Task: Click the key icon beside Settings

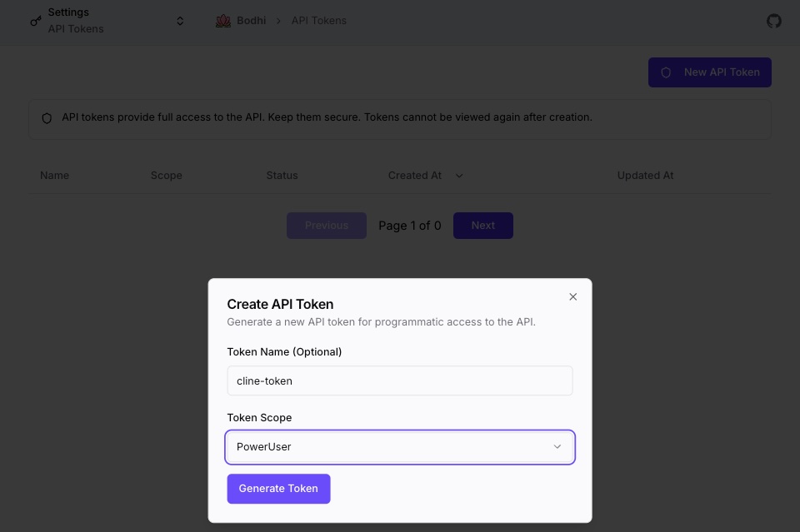Action: coord(35,20)
